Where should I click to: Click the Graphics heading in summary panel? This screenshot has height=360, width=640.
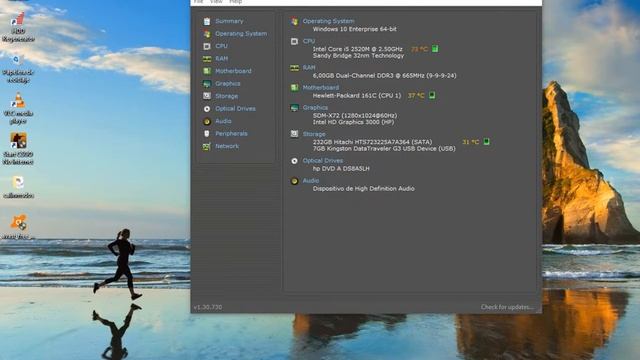(x=315, y=108)
